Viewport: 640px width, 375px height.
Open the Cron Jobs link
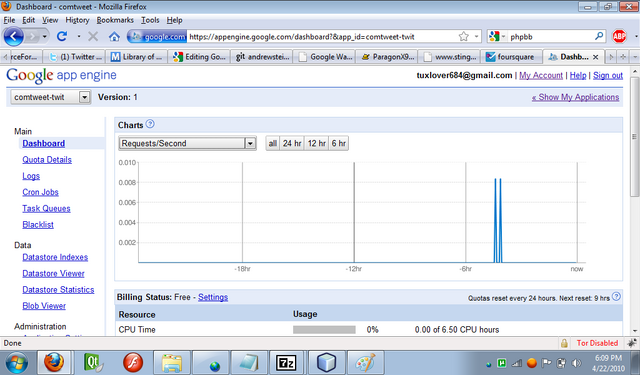tap(40, 192)
